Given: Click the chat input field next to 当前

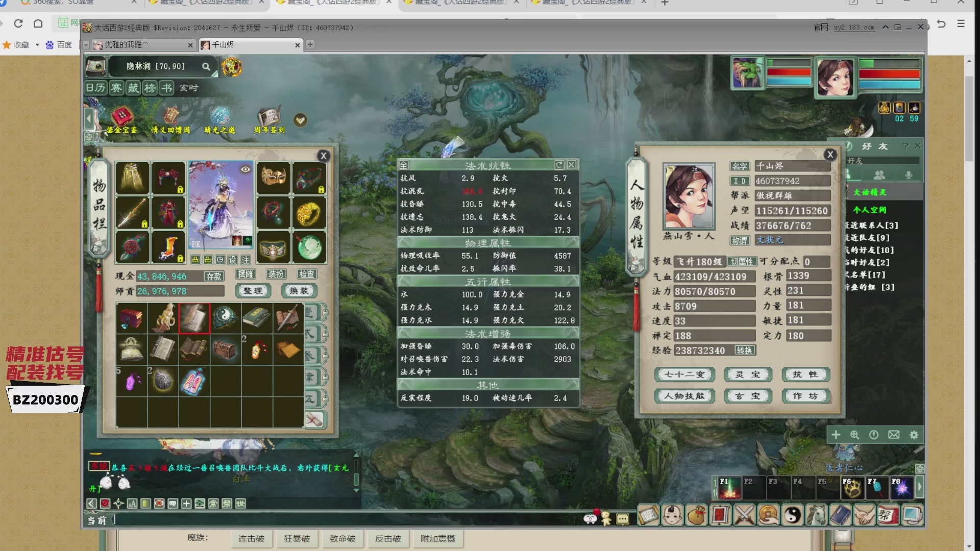Looking at the screenshot, I should (347, 520).
